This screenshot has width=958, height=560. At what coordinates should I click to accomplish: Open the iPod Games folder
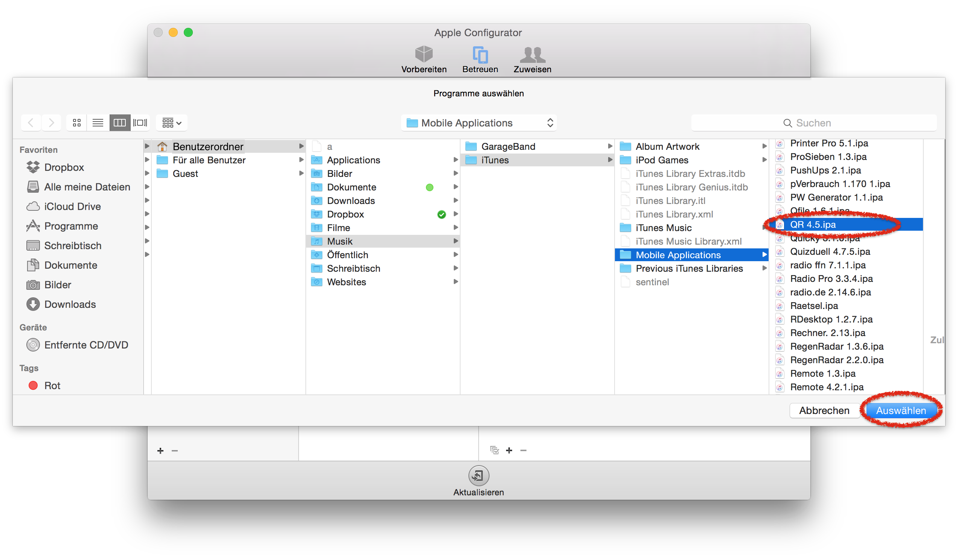coord(691,160)
